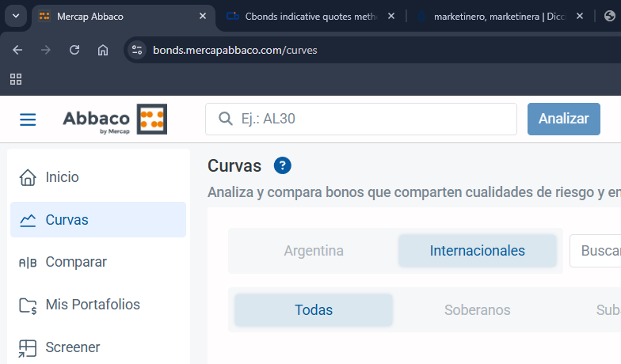Select the Soberanos filter
This screenshot has height=364, width=621.
coord(477,310)
